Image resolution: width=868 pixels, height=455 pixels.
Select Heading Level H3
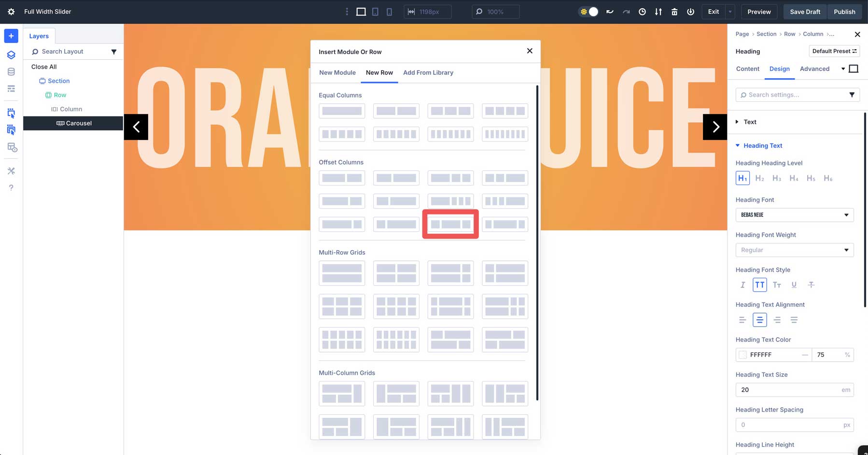tap(777, 178)
